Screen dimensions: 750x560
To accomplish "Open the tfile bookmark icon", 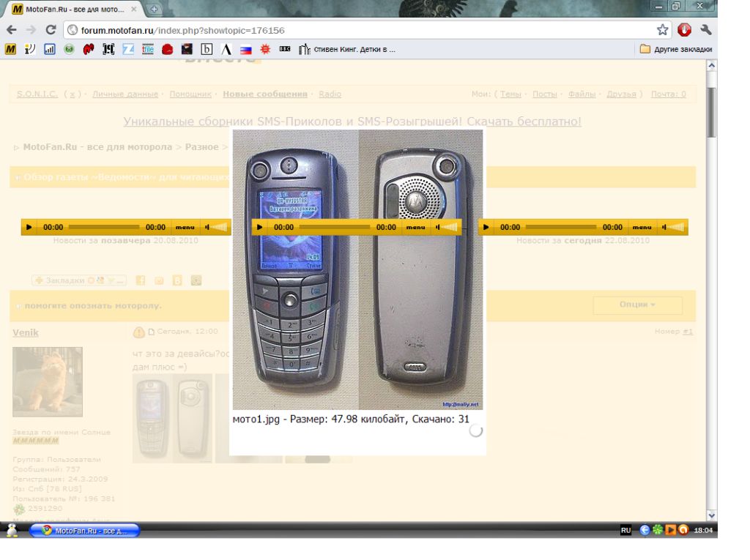I will click(148, 49).
